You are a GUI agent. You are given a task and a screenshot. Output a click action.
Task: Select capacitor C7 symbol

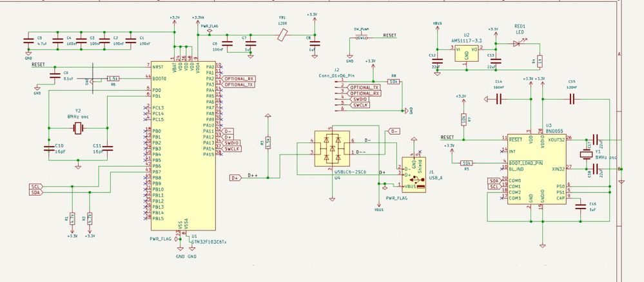tap(251, 43)
